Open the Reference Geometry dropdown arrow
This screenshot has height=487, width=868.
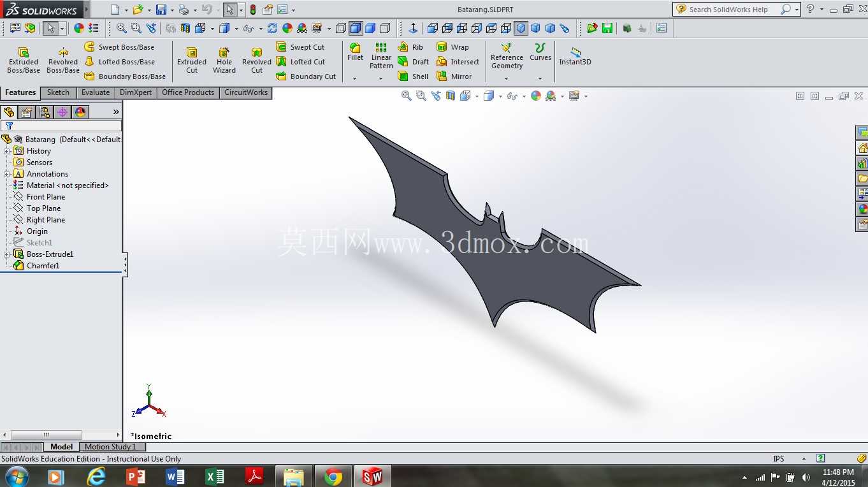pyautogui.click(x=506, y=78)
